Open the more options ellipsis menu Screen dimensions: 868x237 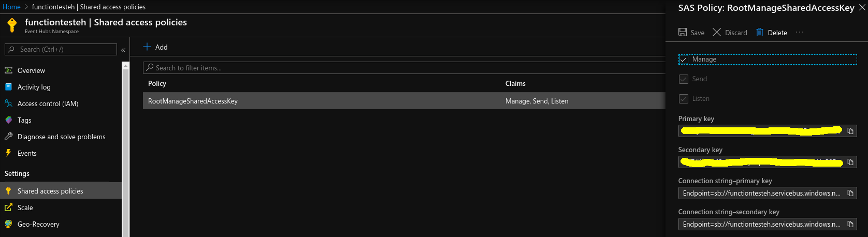click(x=800, y=32)
